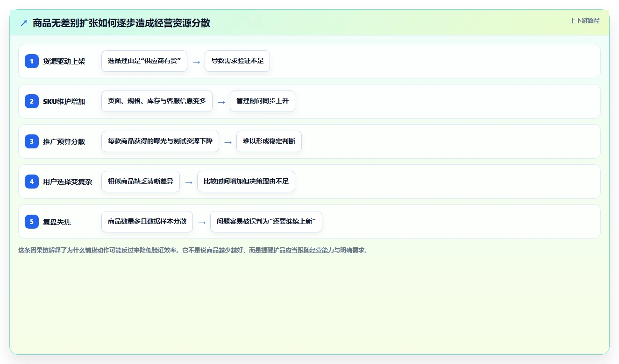Click the 问题容易被误判为“还要继续上新” chip
This screenshot has height=364, width=619.
click(x=266, y=222)
